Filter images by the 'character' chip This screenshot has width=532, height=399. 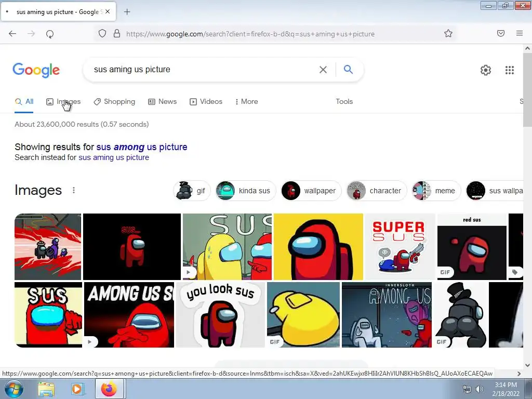coord(376,191)
